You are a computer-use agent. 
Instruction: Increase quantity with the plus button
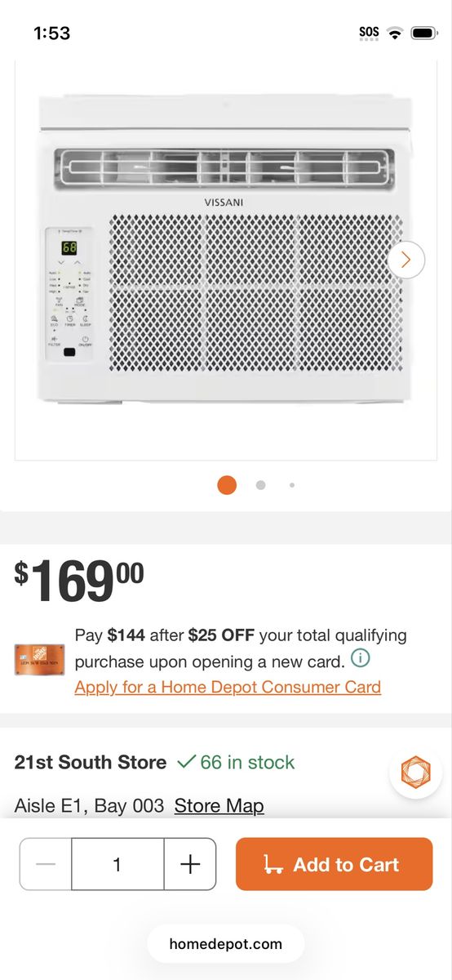(x=190, y=864)
